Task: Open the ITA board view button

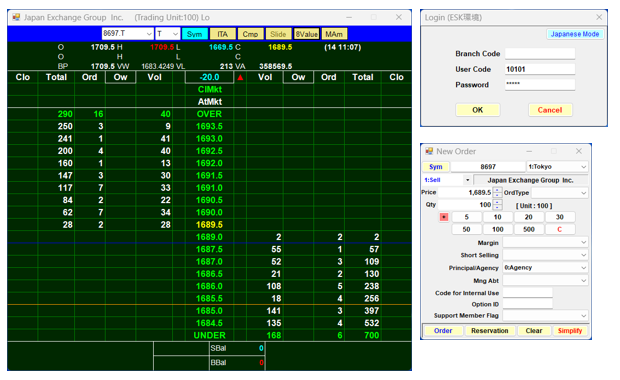Action: pyautogui.click(x=223, y=34)
